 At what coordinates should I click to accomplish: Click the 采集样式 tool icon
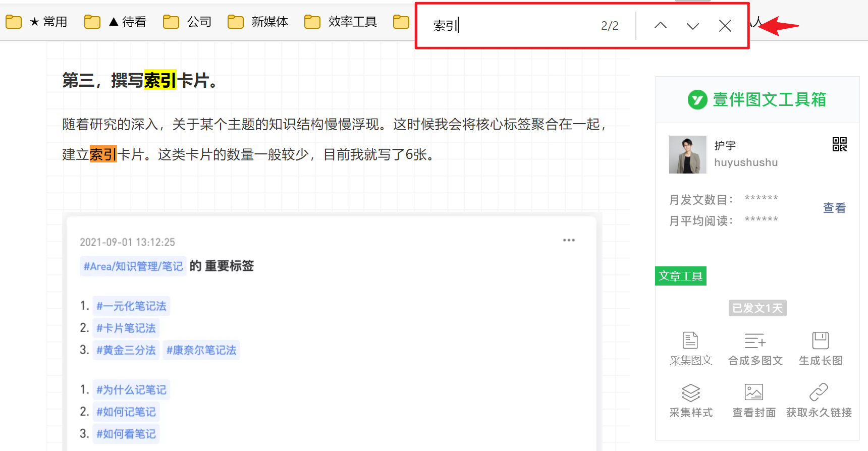click(x=690, y=392)
